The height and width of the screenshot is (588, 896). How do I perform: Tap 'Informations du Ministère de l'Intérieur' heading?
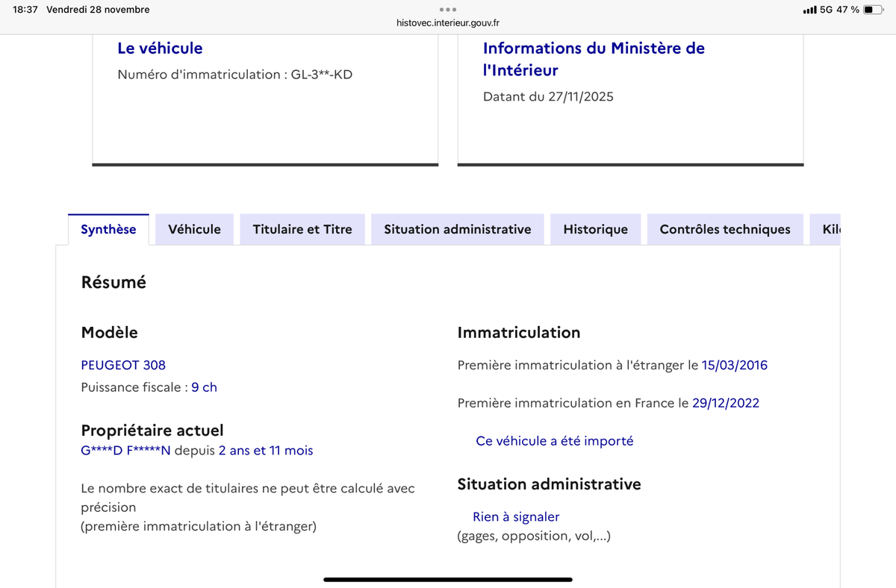tap(594, 59)
